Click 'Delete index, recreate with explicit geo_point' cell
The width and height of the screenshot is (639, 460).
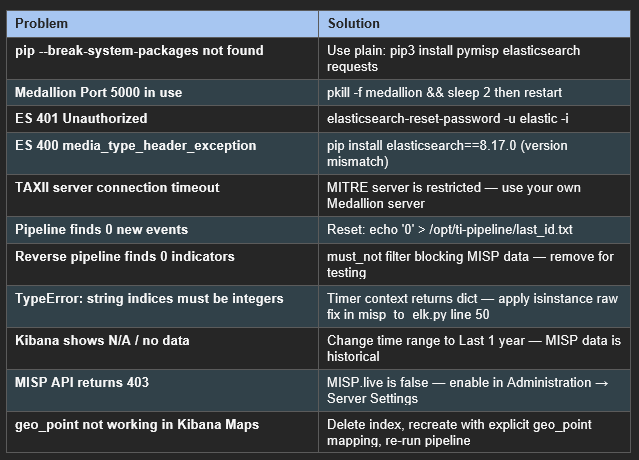(474, 432)
